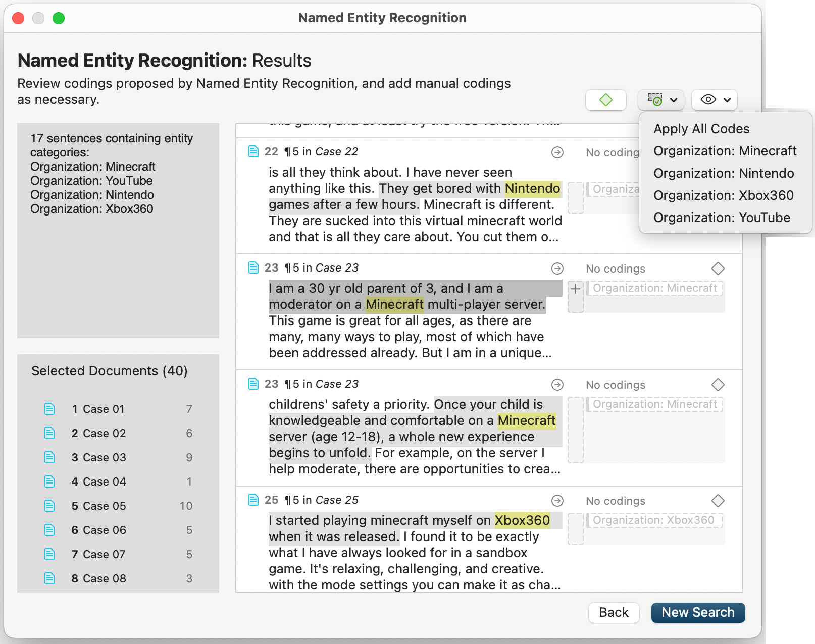Click the green diamond code button
Viewport: 815px width, 644px height.
(605, 100)
